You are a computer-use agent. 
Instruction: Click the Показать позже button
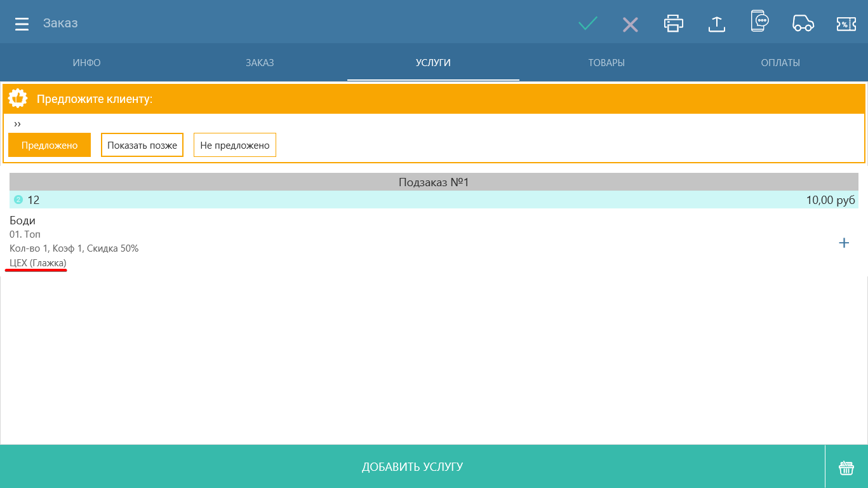pos(142,145)
